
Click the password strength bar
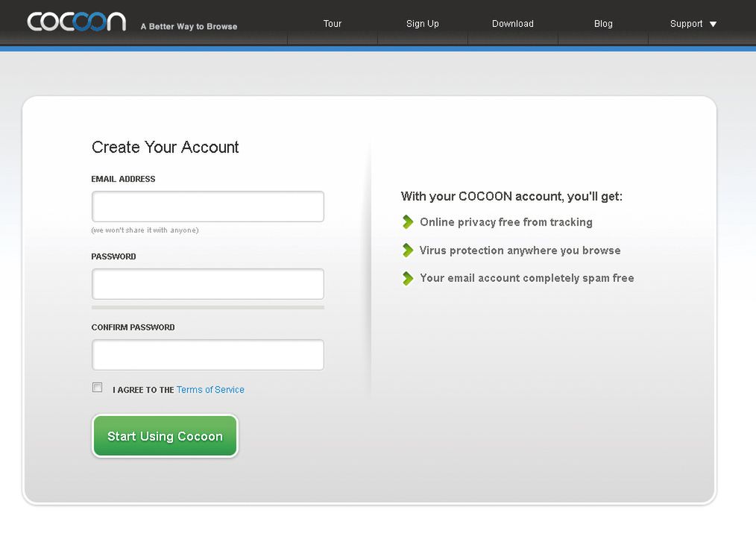[x=208, y=307]
